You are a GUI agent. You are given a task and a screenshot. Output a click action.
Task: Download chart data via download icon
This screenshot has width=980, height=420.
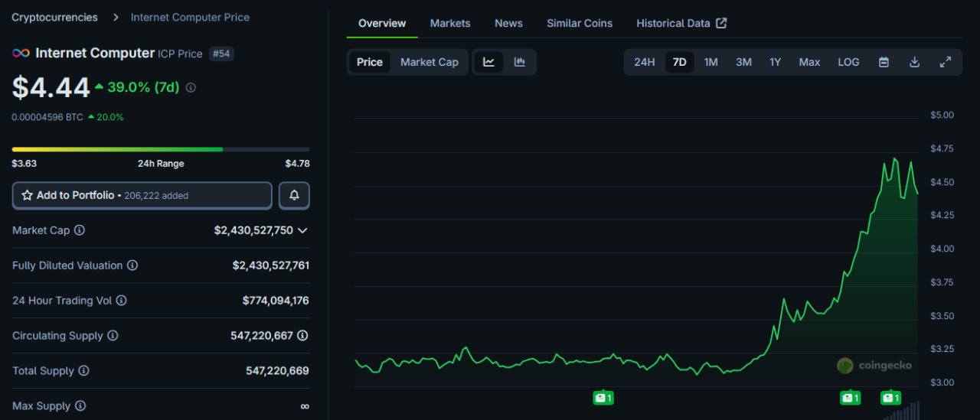[x=914, y=62]
